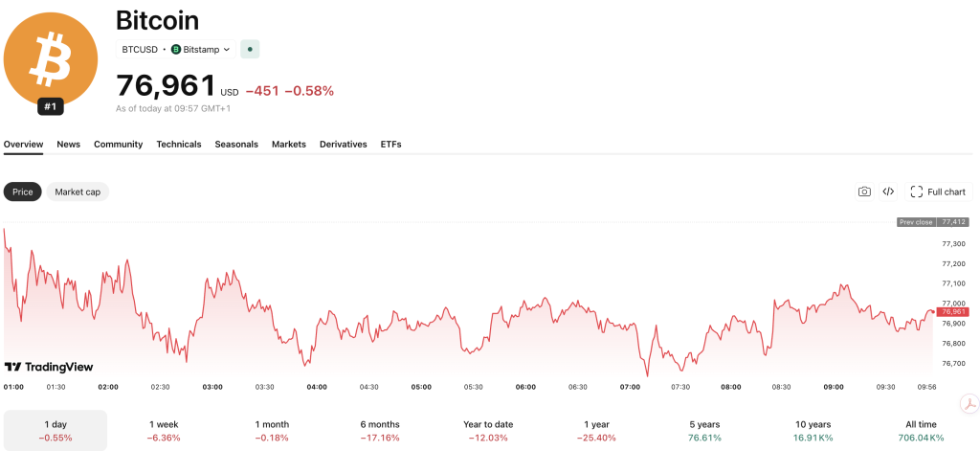Open the Markets tab

tap(289, 144)
